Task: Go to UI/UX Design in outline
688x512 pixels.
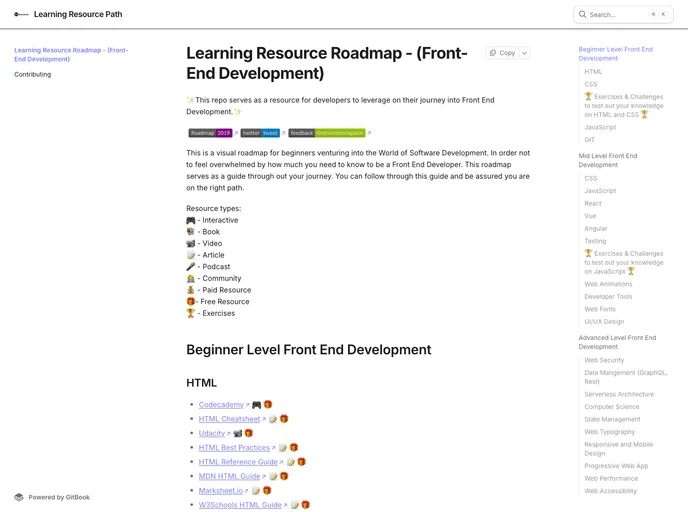Action: click(604, 322)
